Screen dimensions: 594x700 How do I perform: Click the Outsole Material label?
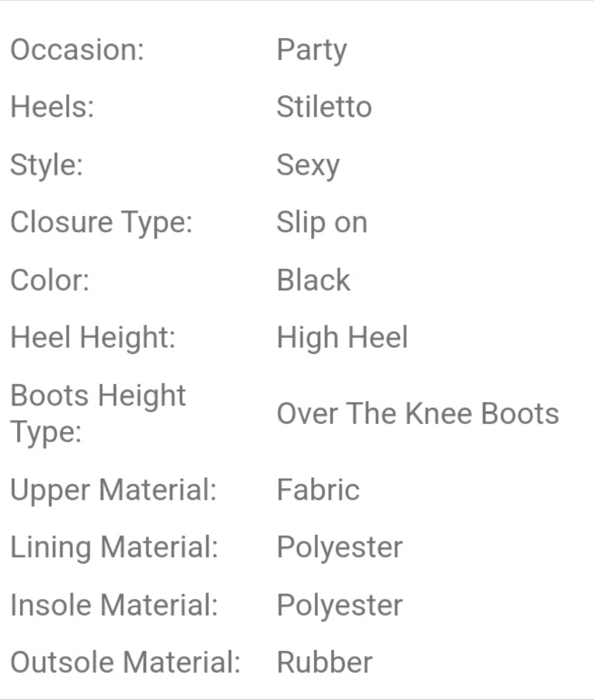[125, 663]
